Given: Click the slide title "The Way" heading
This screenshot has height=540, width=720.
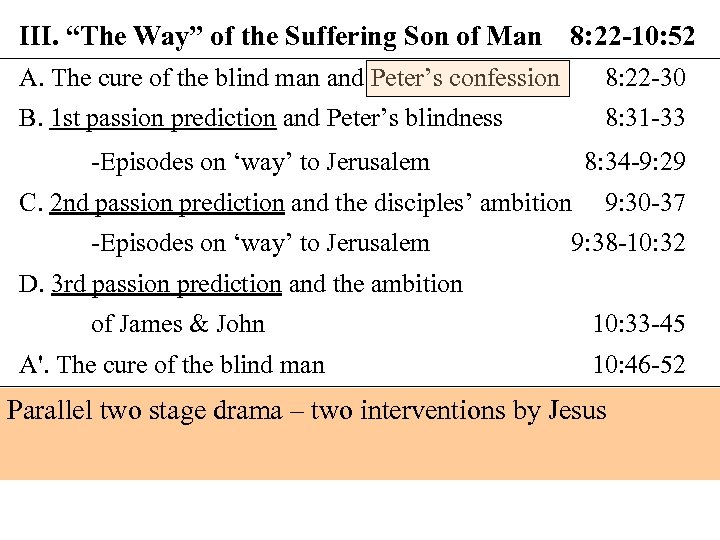Looking at the screenshot, I should pos(280,38).
